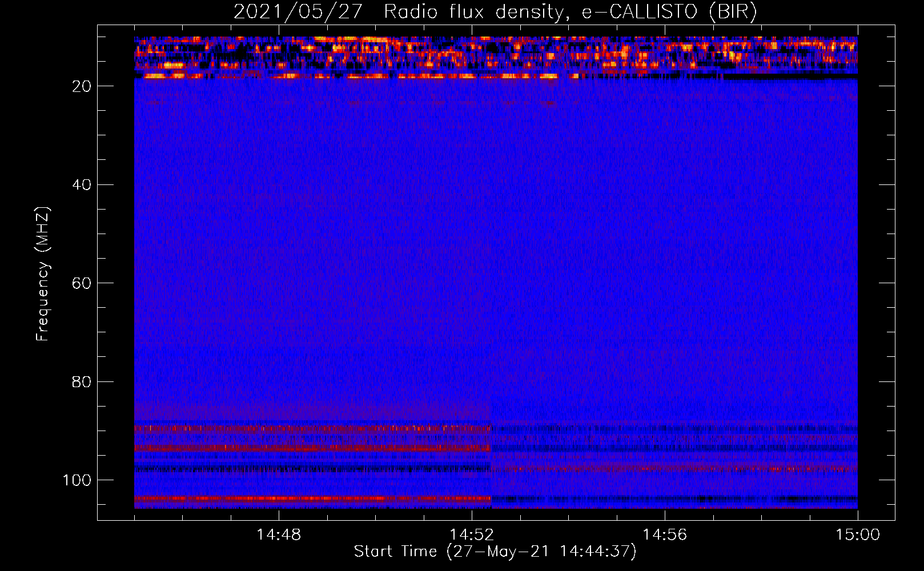Click the Start Time axis caption
924x571 pixels.
[x=495, y=552]
